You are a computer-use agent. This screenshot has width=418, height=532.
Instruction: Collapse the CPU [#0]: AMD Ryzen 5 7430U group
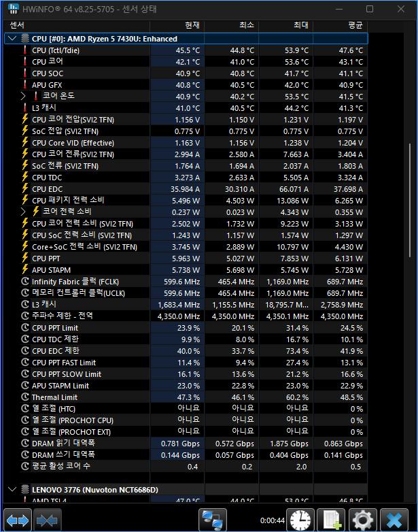(12, 38)
